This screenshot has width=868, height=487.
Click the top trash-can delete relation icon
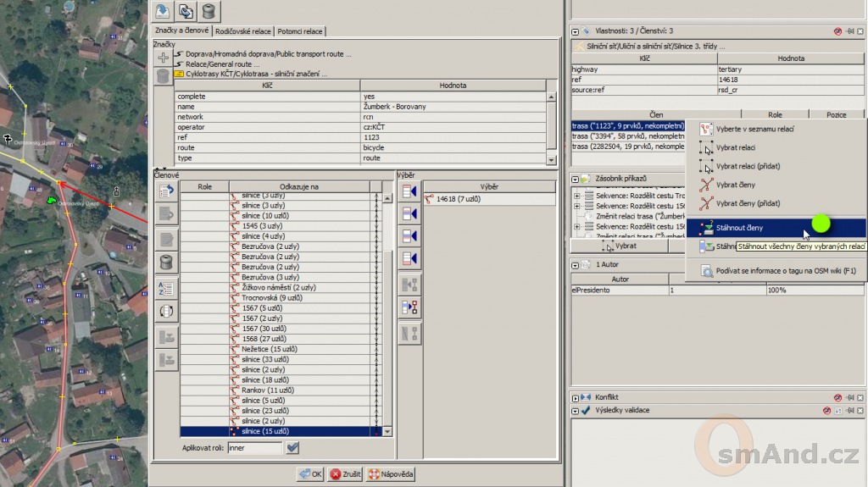pos(209,11)
